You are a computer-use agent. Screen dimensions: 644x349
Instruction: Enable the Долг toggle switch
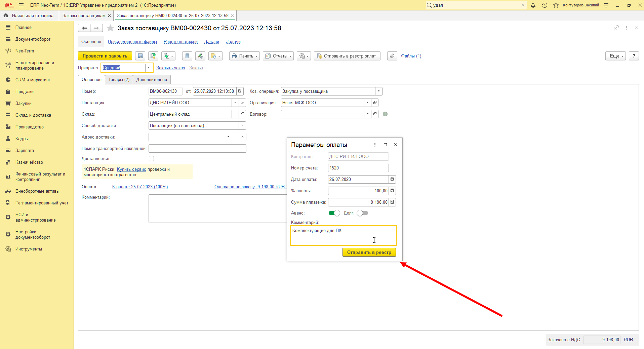362,213
